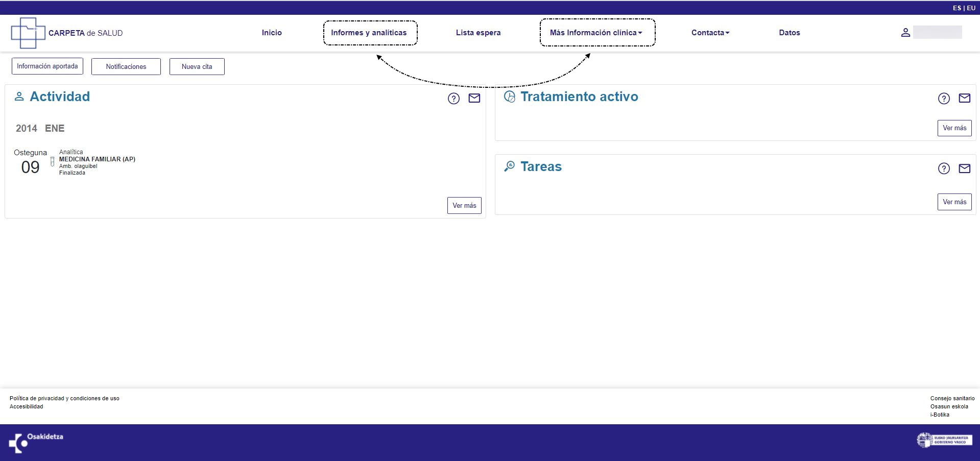980x461 pixels.
Task: Click the 'Osteguna' weekday label
Action: click(30, 153)
